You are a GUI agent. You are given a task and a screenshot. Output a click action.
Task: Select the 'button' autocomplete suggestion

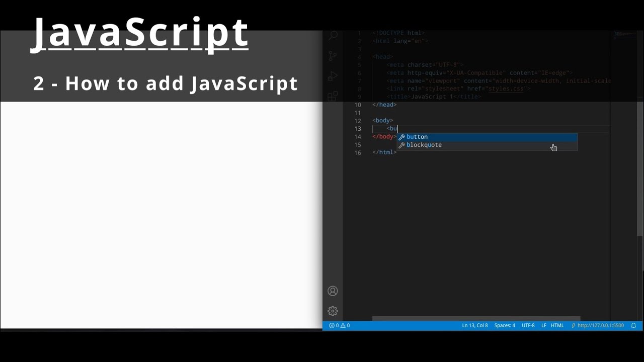488,137
